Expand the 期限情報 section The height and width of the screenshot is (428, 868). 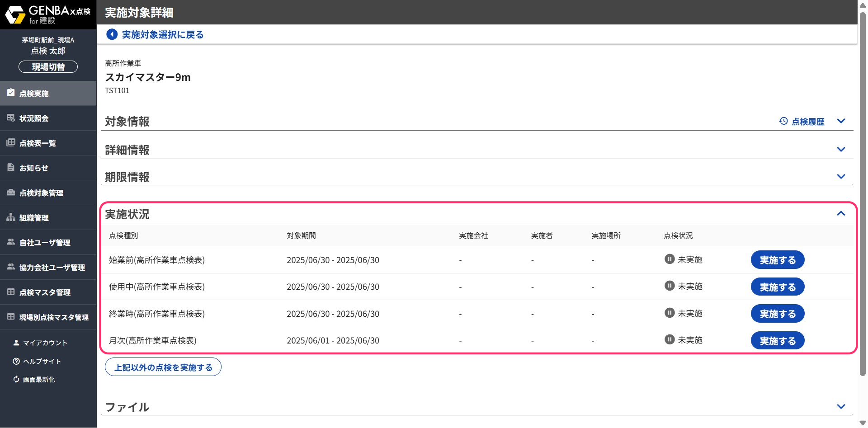click(x=841, y=177)
